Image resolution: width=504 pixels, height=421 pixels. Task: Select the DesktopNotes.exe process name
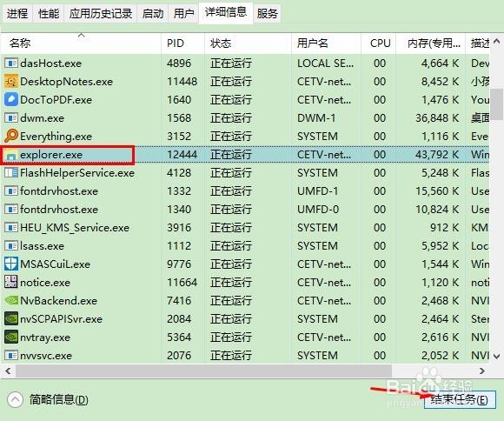pos(66,82)
